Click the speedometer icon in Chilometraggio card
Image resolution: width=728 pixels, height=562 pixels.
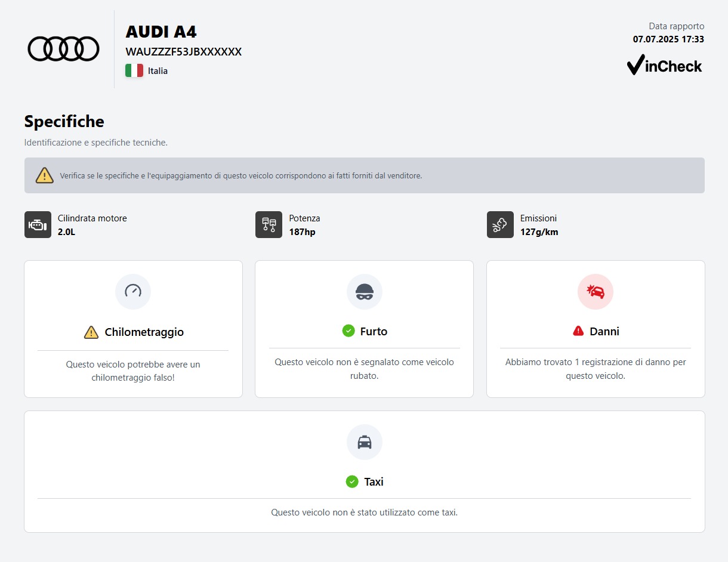[x=133, y=292]
